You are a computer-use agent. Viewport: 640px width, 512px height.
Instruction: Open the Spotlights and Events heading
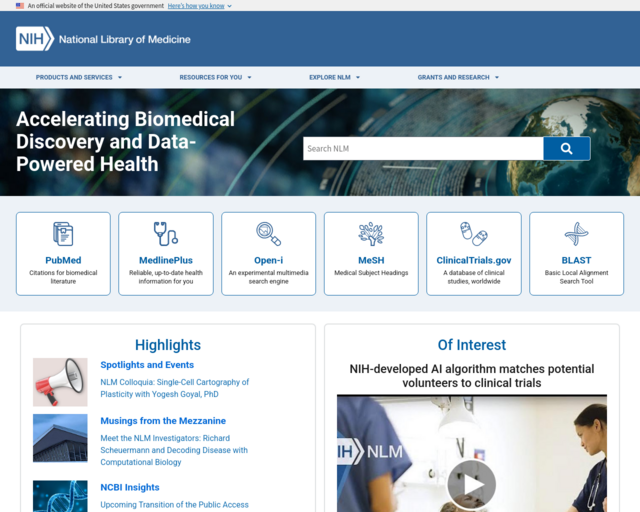[x=147, y=365]
